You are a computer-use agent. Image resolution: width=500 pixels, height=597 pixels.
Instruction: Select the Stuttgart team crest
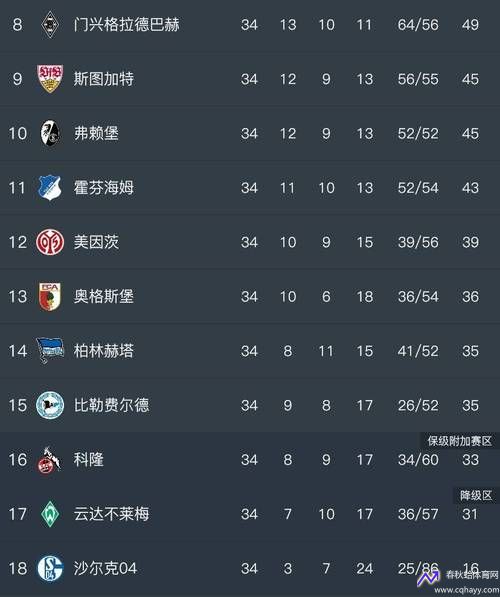pyautogui.click(x=50, y=79)
